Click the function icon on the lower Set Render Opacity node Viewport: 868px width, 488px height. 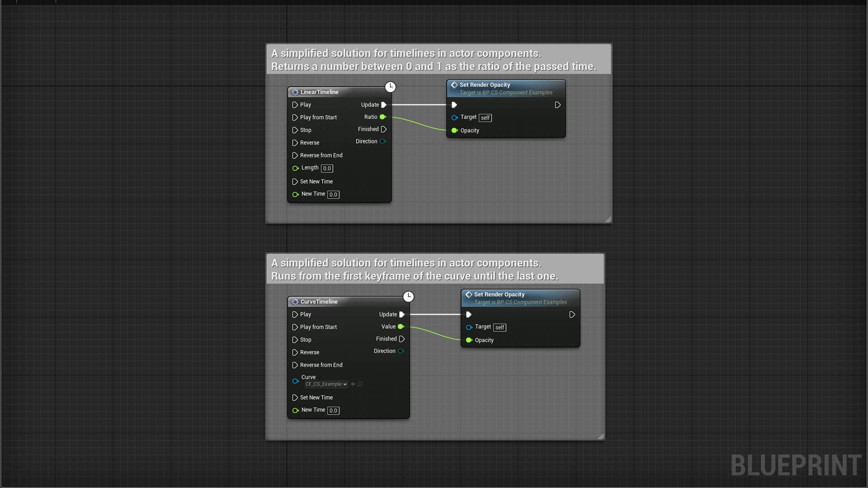(x=469, y=294)
